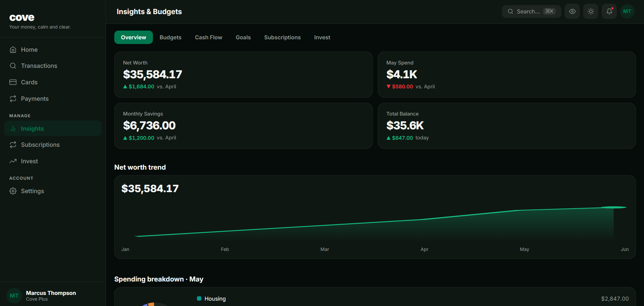
Task: Toggle light theme with sun icon
Action: tap(591, 11)
